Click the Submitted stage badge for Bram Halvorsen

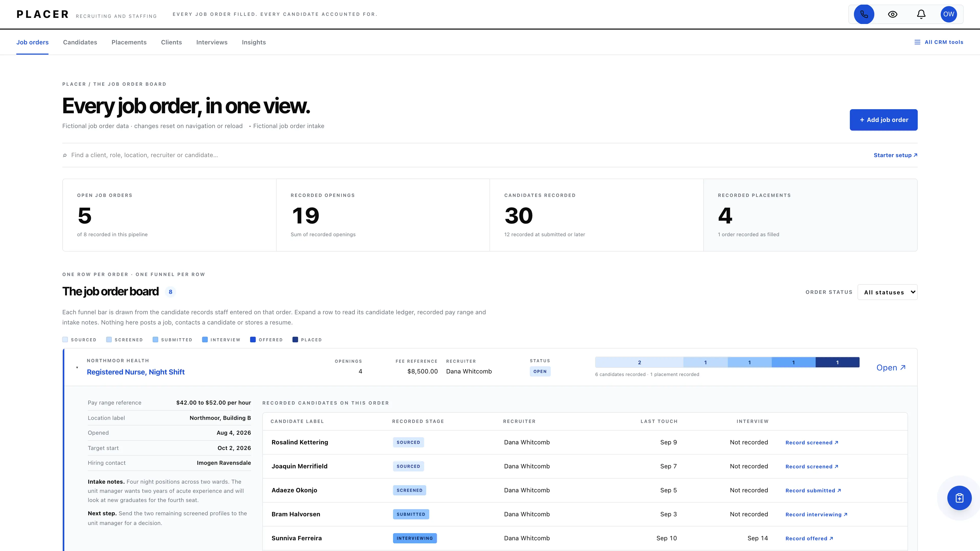coord(411,514)
